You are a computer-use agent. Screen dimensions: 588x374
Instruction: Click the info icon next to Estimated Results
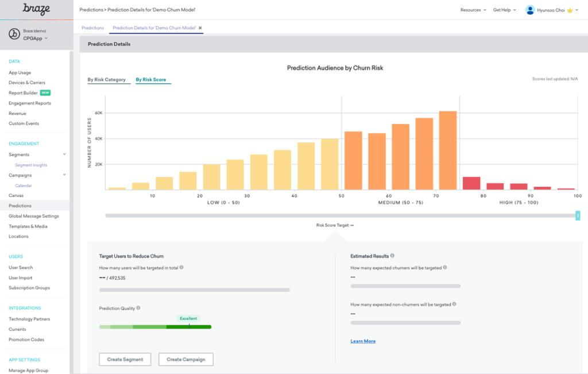392,256
